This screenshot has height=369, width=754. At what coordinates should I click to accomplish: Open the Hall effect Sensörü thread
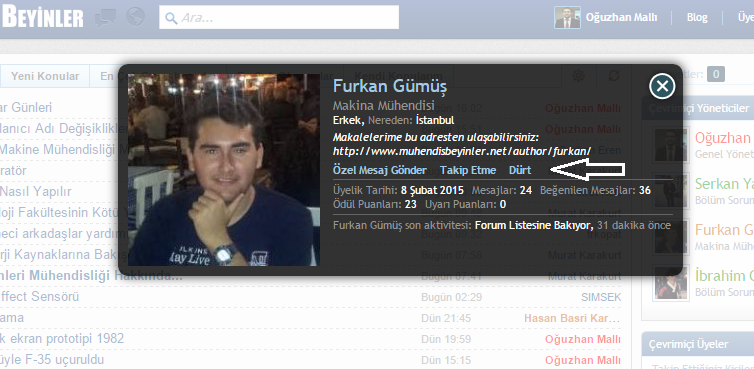(39, 296)
